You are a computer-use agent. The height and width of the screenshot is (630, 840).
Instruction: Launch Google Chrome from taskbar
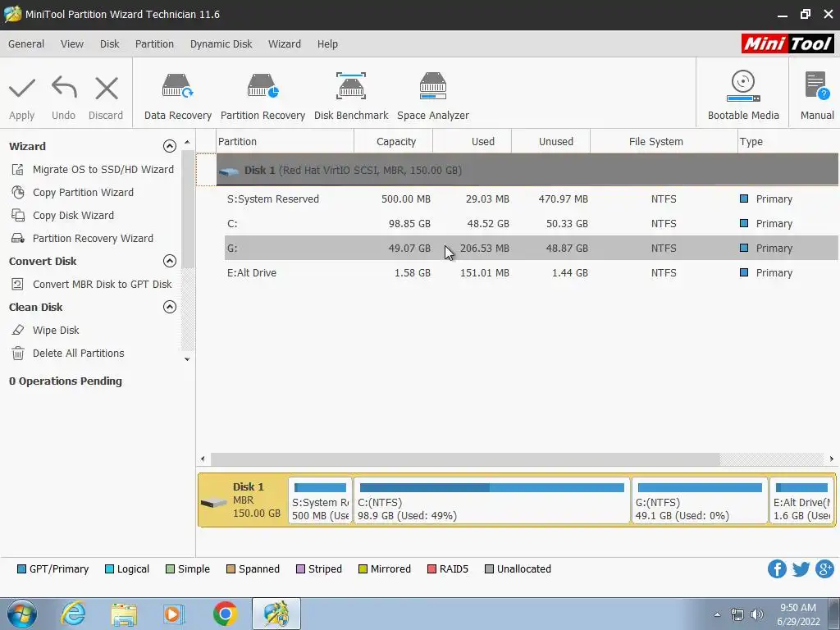(225, 614)
